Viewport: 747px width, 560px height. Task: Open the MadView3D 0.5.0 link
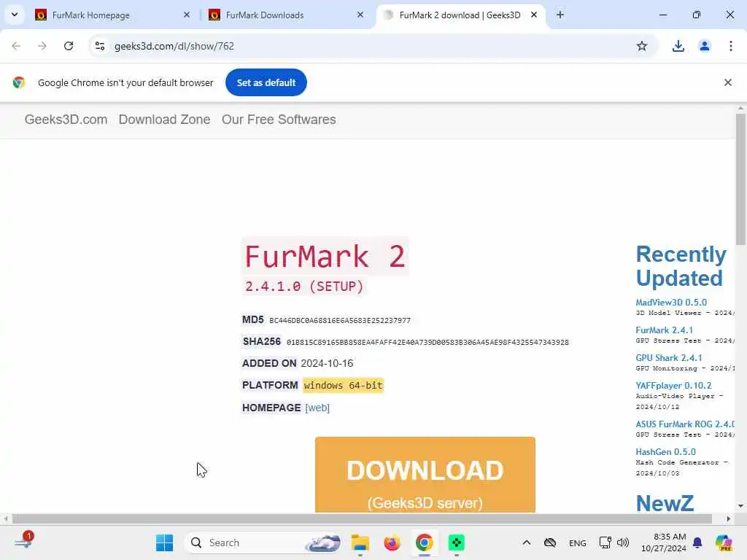click(x=671, y=303)
